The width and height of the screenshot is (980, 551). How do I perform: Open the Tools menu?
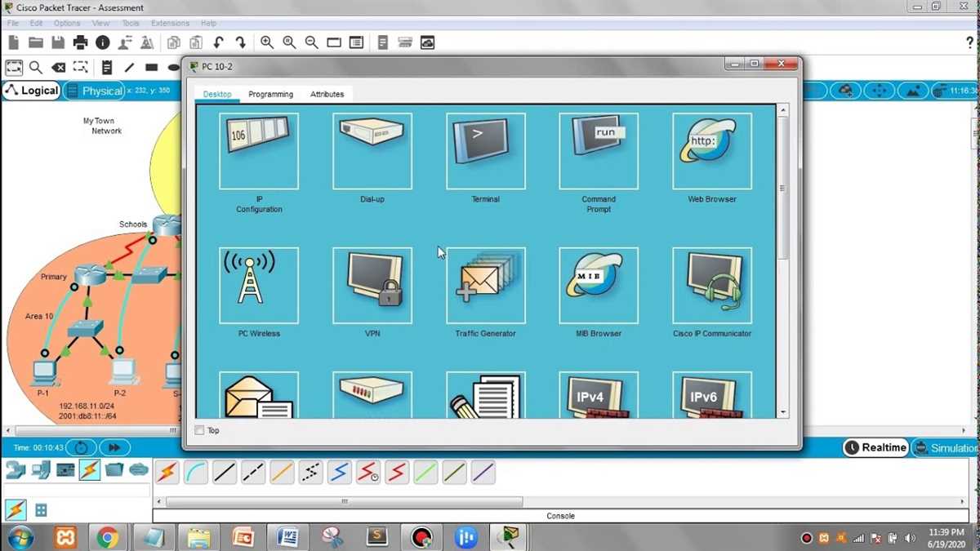[131, 23]
